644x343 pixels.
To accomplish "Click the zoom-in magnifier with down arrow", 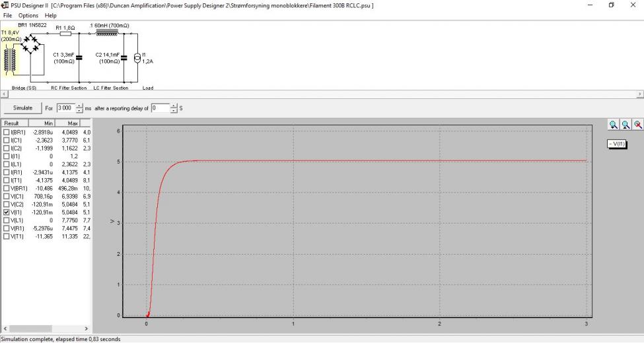I will pos(613,125).
